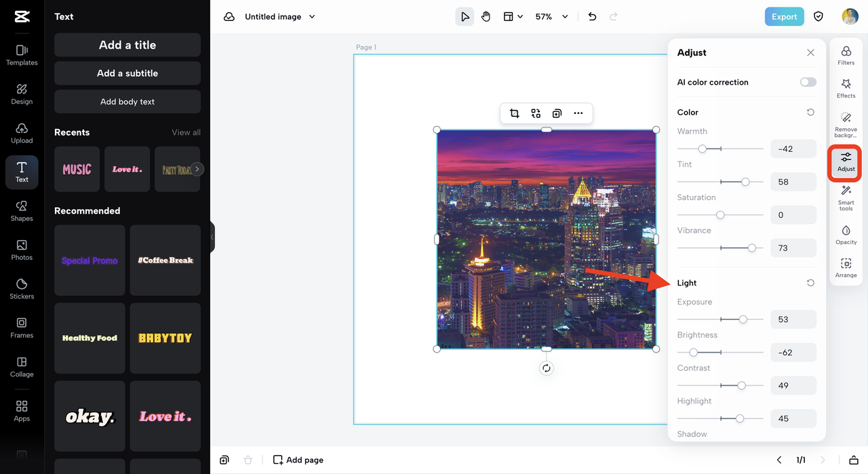Collapse the left panel handle
The height and width of the screenshot is (474, 868).
coord(212,237)
